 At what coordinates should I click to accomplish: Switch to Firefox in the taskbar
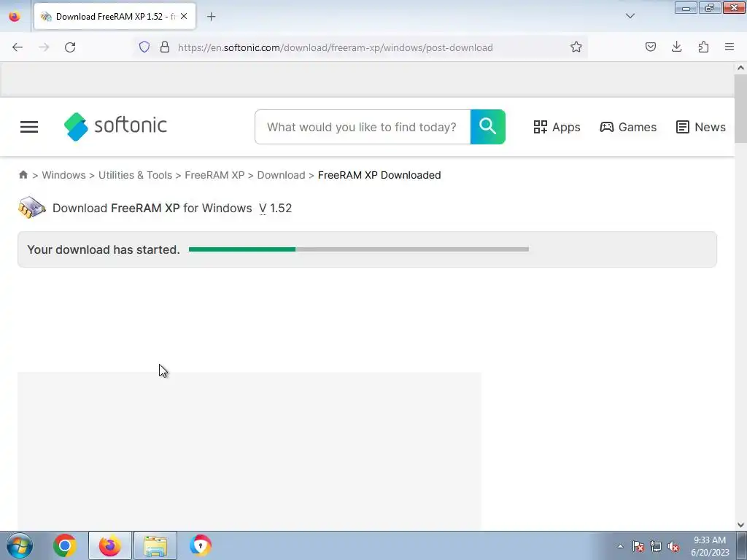110,545
